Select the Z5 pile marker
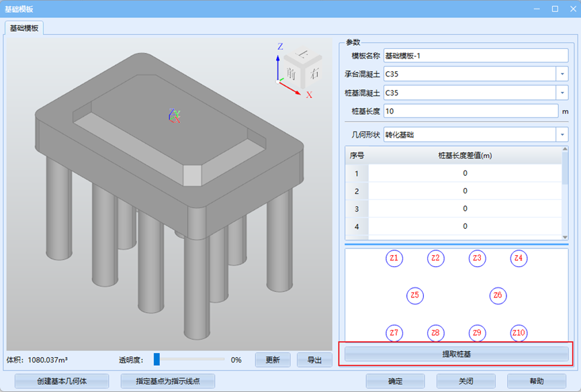581x392 pixels. click(415, 295)
